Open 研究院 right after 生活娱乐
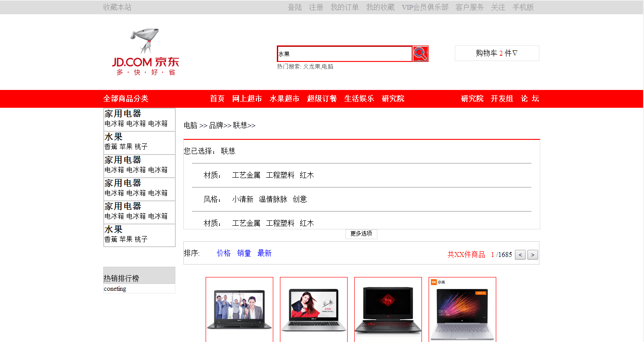 [x=393, y=98]
